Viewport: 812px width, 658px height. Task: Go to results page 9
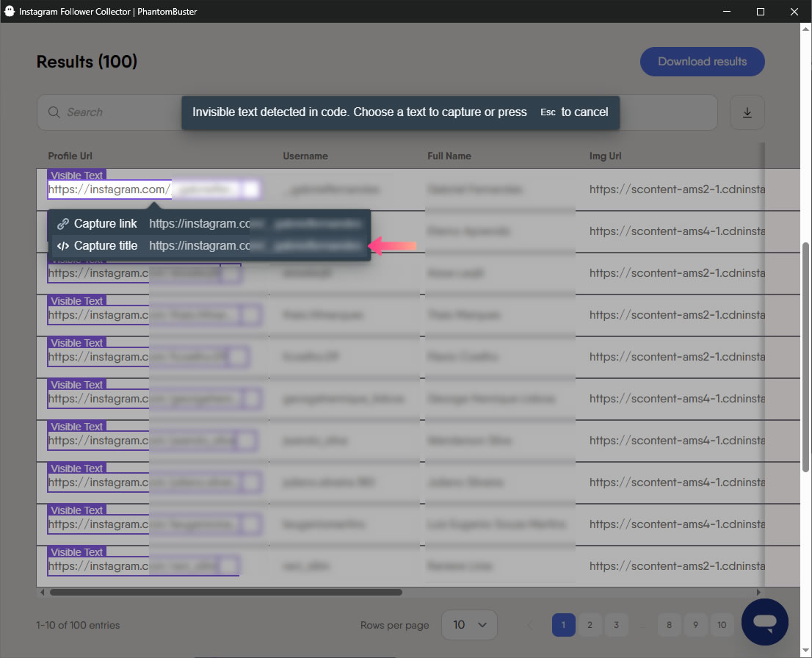695,625
